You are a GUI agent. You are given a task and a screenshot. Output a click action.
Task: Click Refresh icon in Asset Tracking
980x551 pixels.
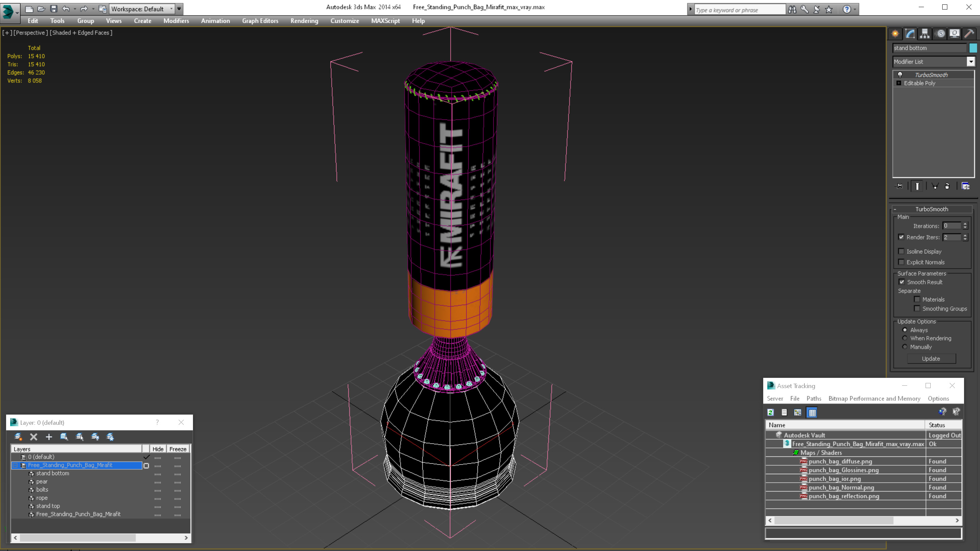click(x=770, y=412)
